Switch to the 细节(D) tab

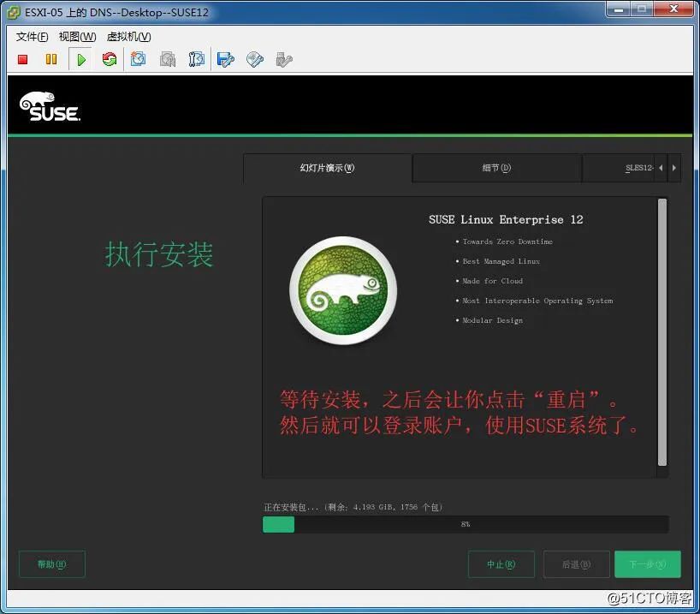[x=496, y=168]
